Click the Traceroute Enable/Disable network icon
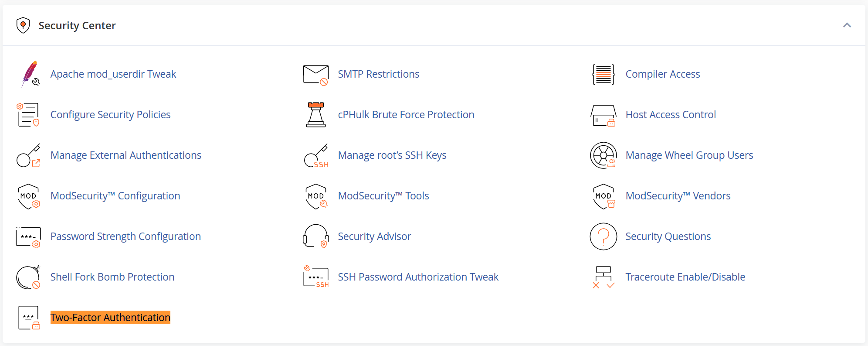Screen dimensions: 868x346 coord(604,277)
